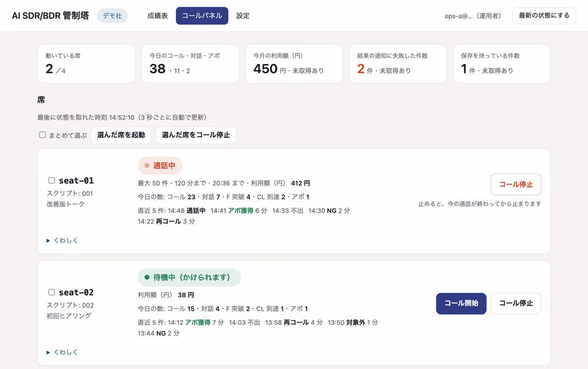Click the 動いている席 summary card
Image resolution: width=588 pixels, height=369 pixels.
86,64
